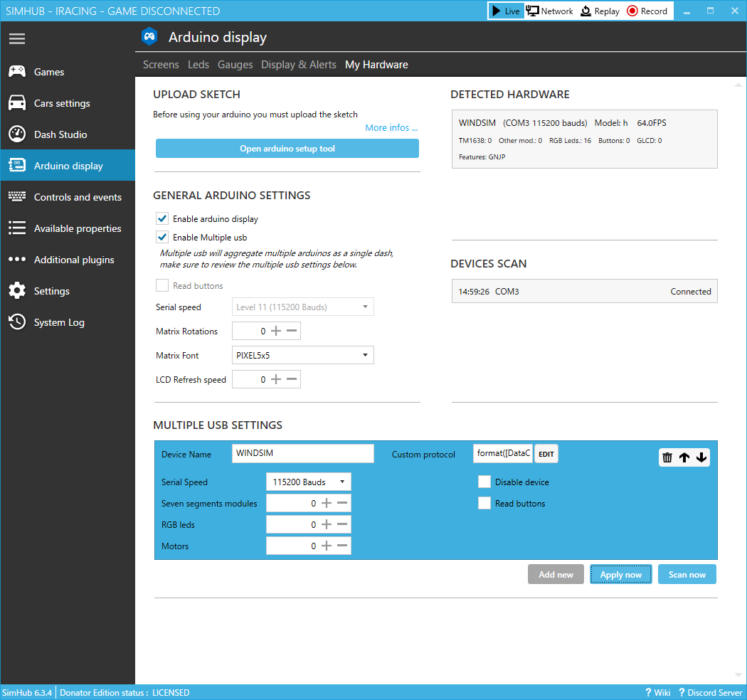Select My Hardware tab
Screen dimensions: 747x700
[376, 65]
